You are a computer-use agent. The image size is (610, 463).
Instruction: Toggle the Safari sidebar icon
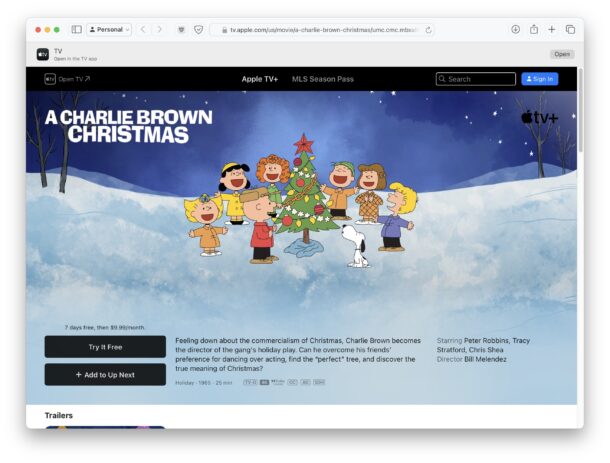[77, 30]
